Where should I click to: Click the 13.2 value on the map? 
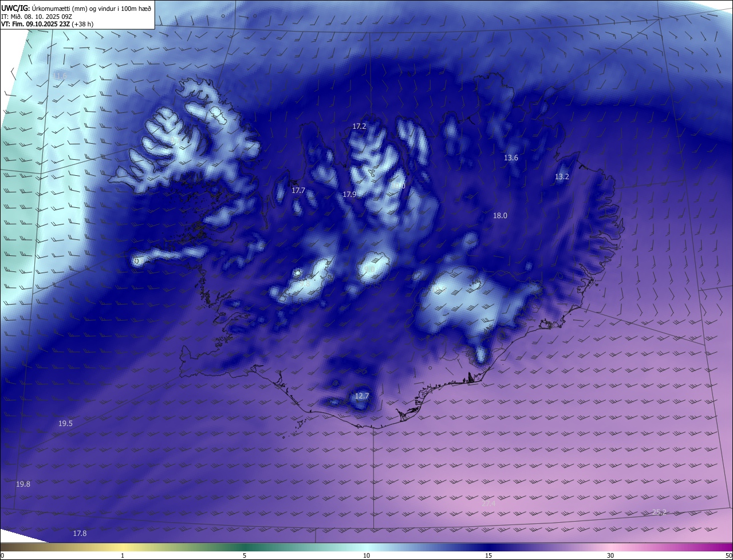click(x=562, y=177)
